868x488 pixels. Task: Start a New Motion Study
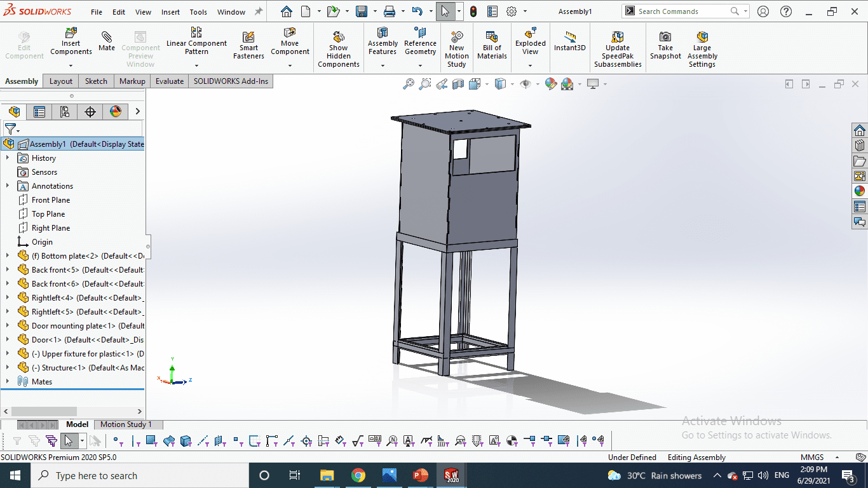pyautogui.click(x=456, y=50)
